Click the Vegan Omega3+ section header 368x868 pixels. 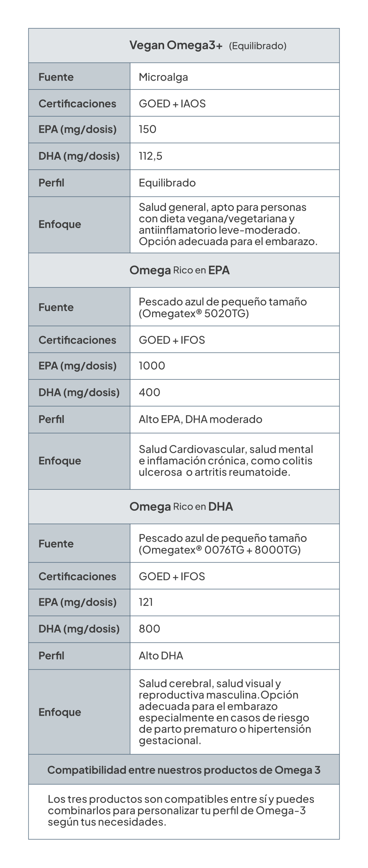click(208, 46)
